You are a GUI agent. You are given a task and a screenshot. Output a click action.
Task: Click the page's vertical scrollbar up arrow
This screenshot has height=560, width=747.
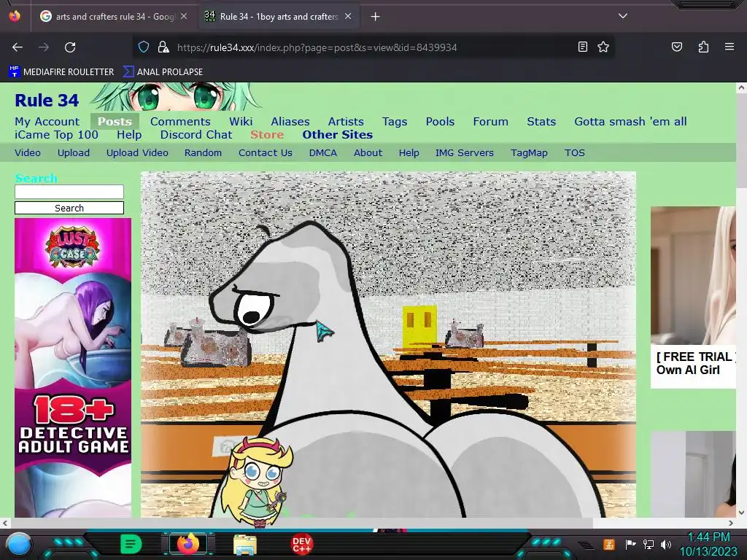pyautogui.click(x=741, y=87)
